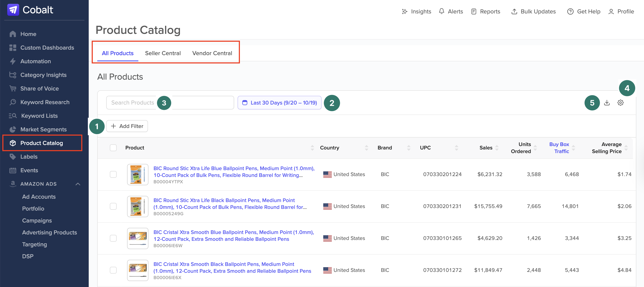Click thumbnail of BIC Round Stic Blue pens
The height and width of the screenshot is (287, 644).
(138, 174)
